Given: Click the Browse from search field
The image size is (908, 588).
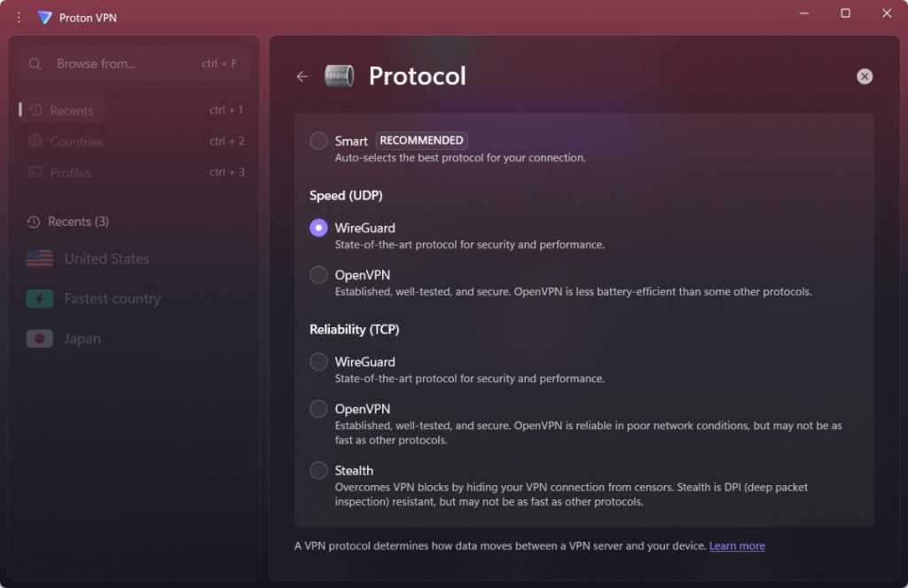Looking at the screenshot, I should [x=124, y=64].
